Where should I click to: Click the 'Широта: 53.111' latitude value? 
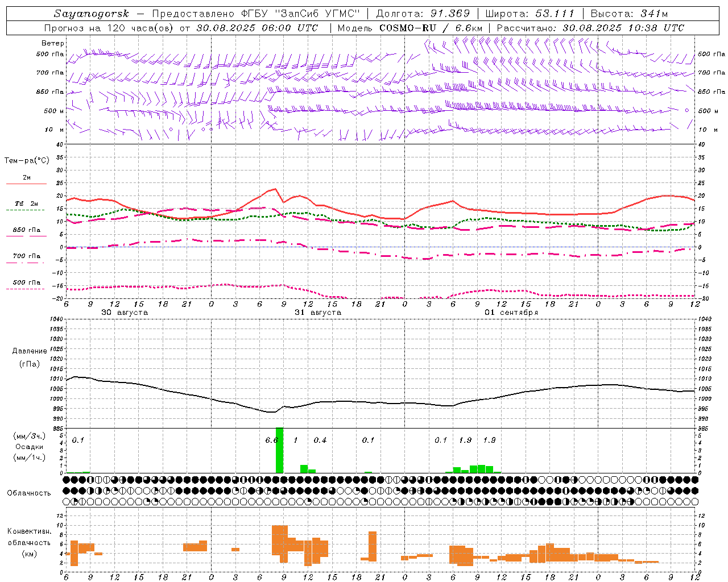(530, 14)
